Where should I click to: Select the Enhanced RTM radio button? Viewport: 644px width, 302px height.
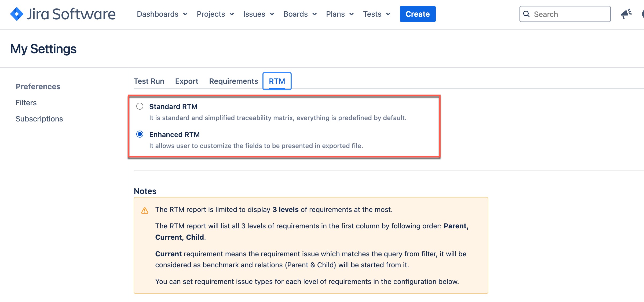[x=140, y=134]
